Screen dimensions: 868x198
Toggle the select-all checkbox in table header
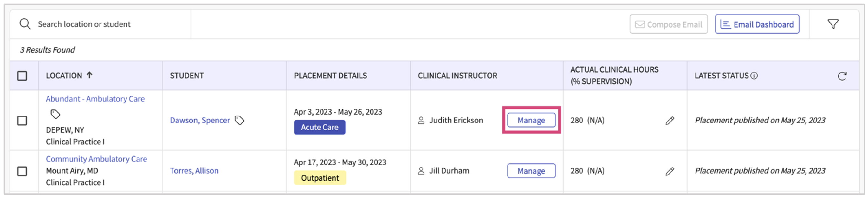[x=22, y=76]
